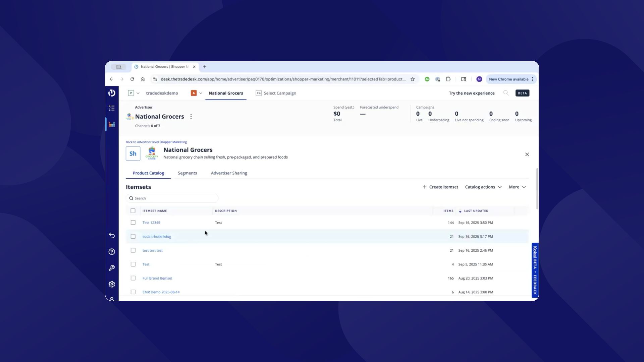Click the help question mark sidebar icon
The height and width of the screenshot is (362, 644).
(112, 252)
